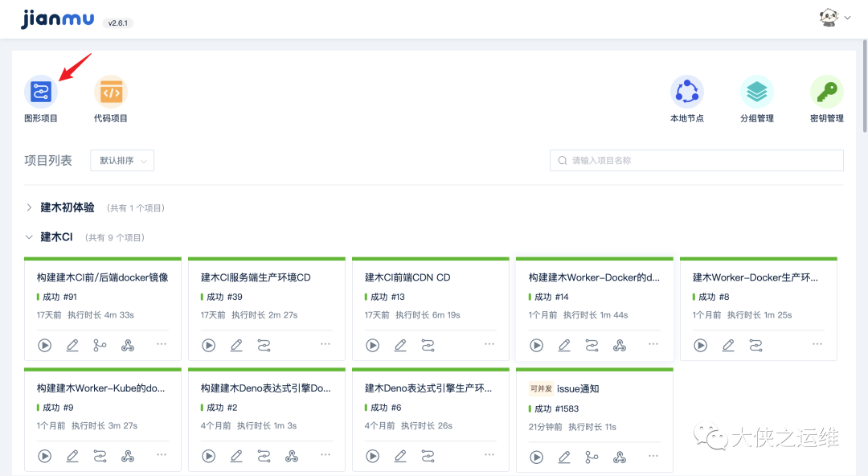Open 本地节点 local node icon

pyautogui.click(x=687, y=92)
